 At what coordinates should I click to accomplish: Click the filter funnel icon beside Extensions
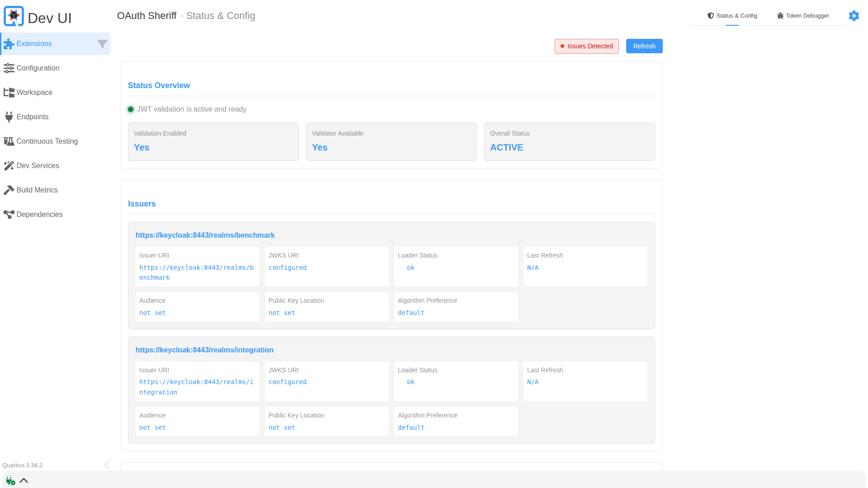click(x=102, y=44)
